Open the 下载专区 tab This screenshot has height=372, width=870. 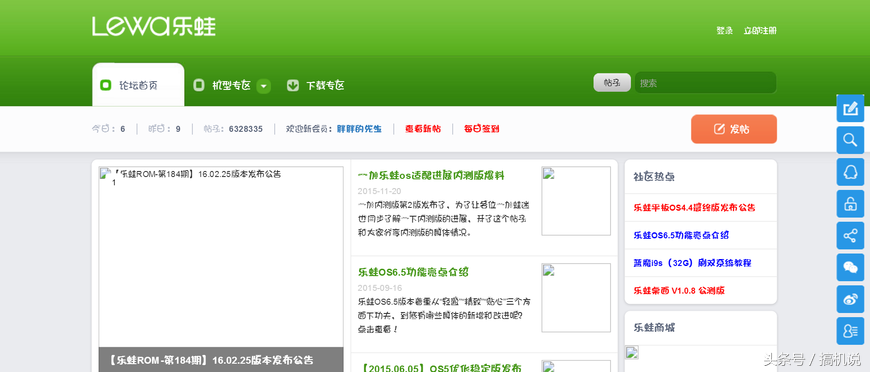(325, 86)
